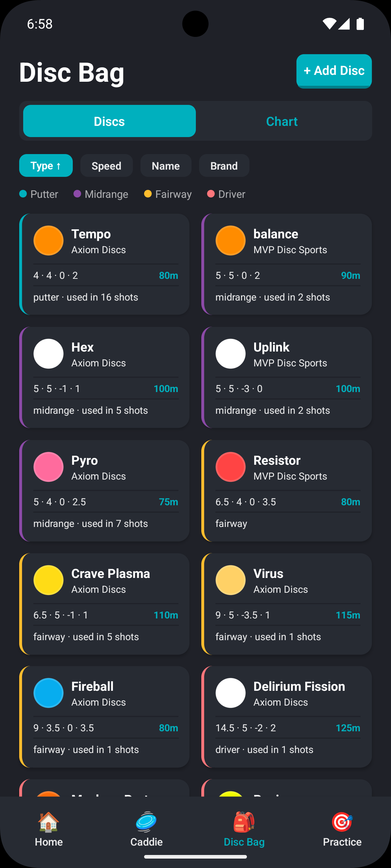391x868 pixels.
Task: Toggle the Type sort direction chip
Action: [x=46, y=166]
